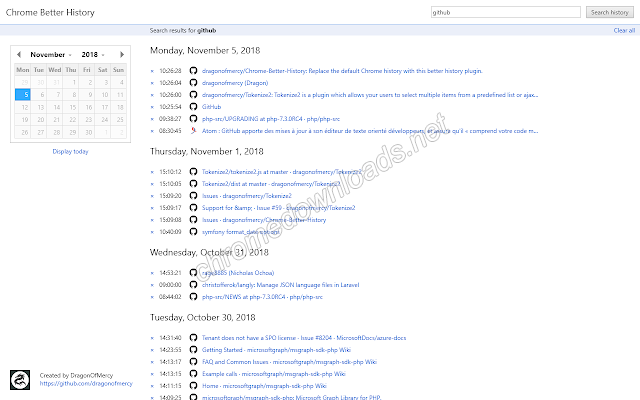Screen dimensions: 640x400
Task: Remove the 14:31:40 Tenant license entry
Action: [152, 338]
